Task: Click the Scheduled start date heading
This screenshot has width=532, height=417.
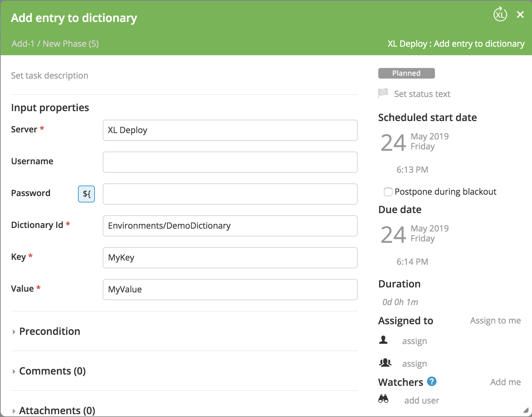Action: (428, 118)
